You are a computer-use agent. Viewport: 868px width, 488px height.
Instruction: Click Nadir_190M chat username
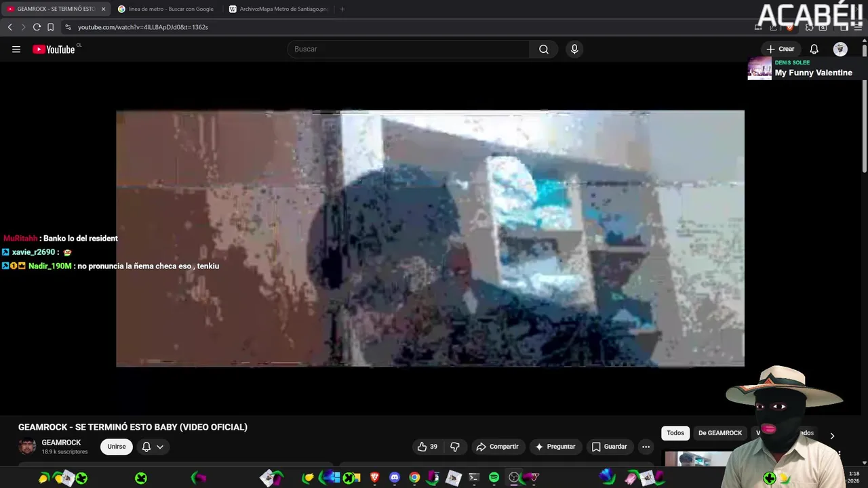pyautogui.click(x=50, y=266)
